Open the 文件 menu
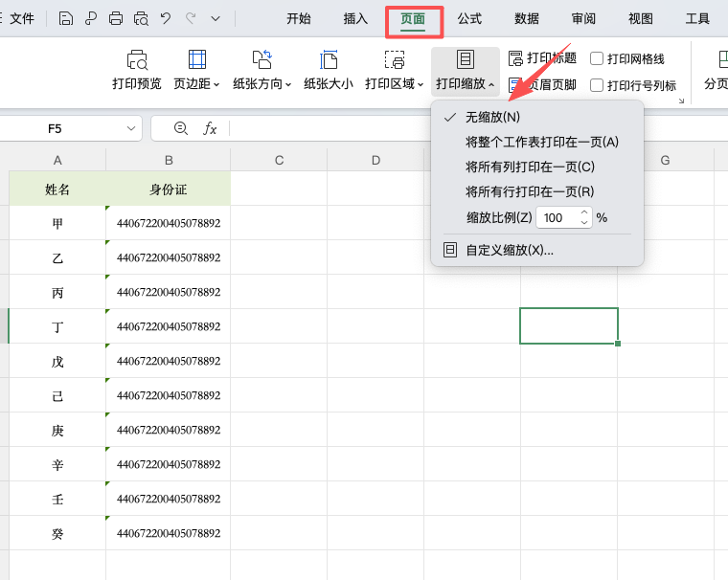This screenshot has height=580, width=728. pyautogui.click(x=22, y=18)
